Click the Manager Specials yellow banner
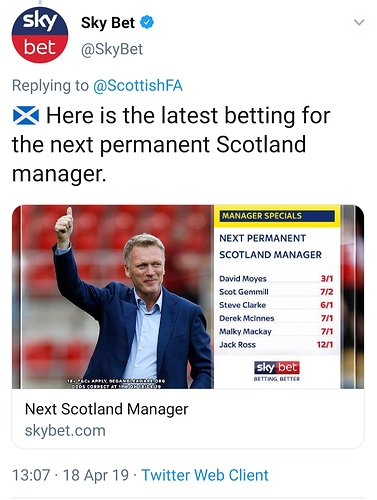Screen dimensions: 377x500 277,216
